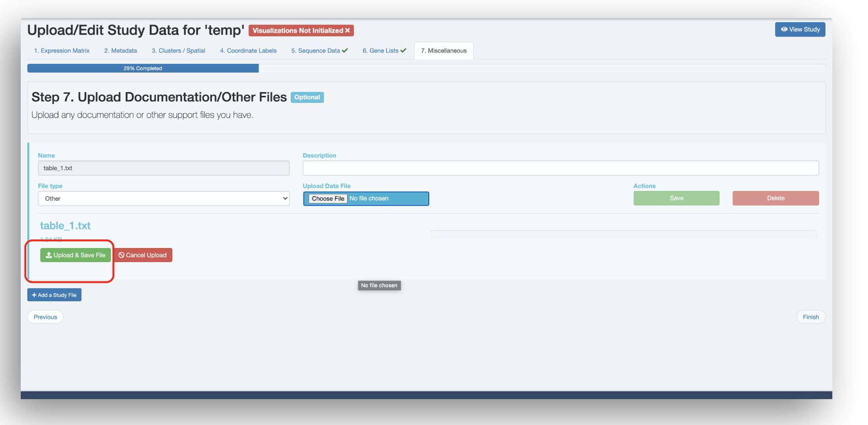The height and width of the screenshot is (425, 868).
Task: Switch to the Expression Matrix tab
Action: [62, 51]
